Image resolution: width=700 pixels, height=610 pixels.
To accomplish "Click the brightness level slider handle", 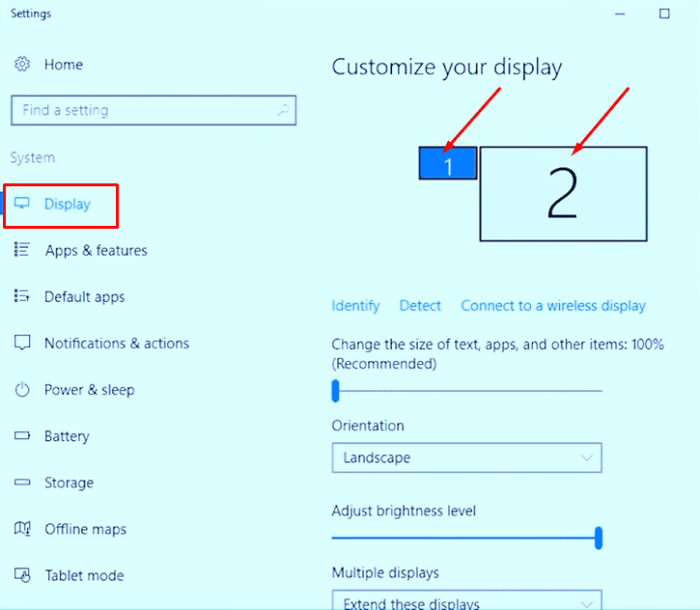I will (599, 538).
